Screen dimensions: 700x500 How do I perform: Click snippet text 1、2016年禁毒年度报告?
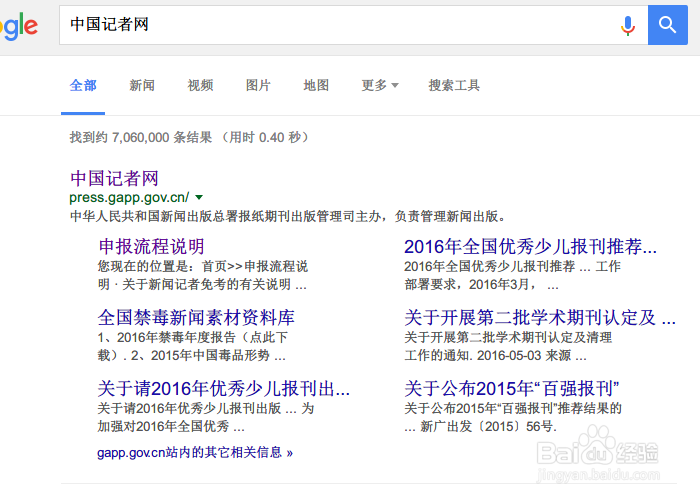[166, 337]
